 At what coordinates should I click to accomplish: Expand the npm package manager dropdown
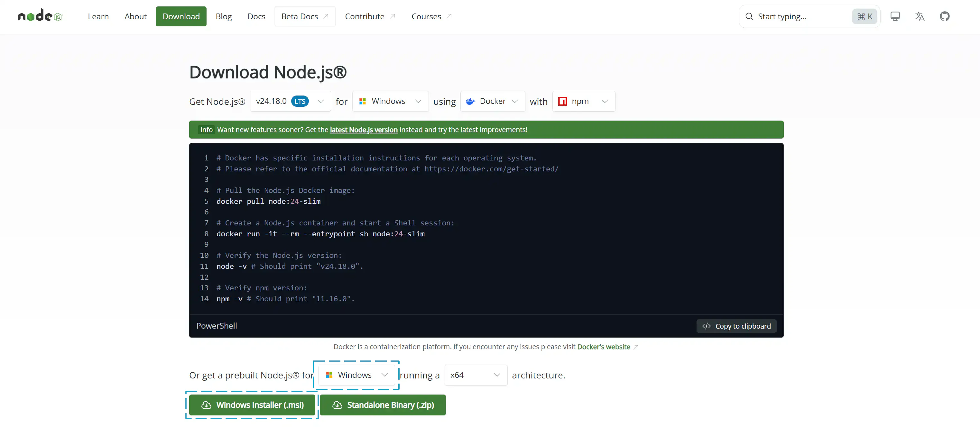[x=584, y=101]
